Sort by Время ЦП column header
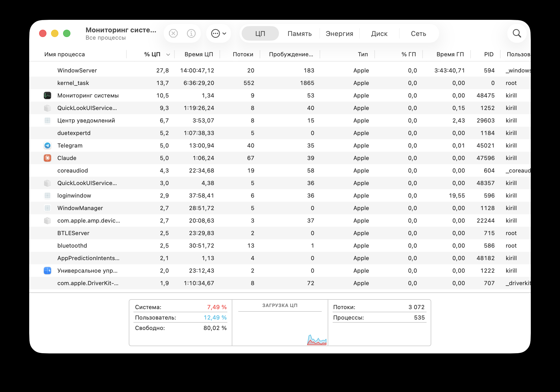 point(199,54)
